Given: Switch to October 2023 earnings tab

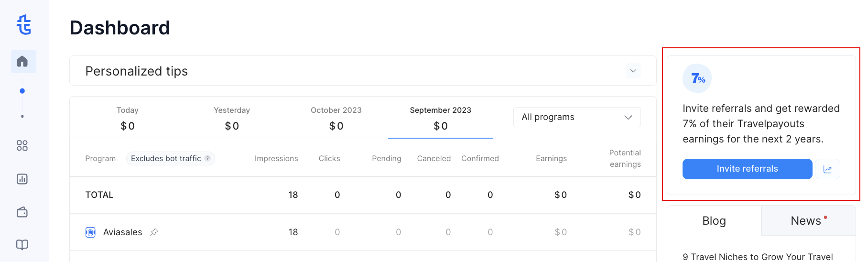Looking at the screenshot, I should [x=336, y=118].
